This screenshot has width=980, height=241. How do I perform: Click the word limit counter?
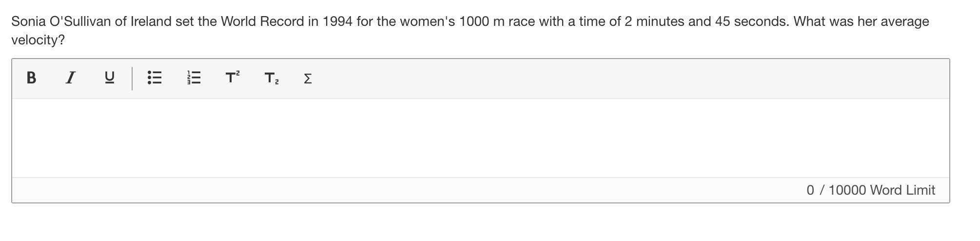[x=870, y=190]
